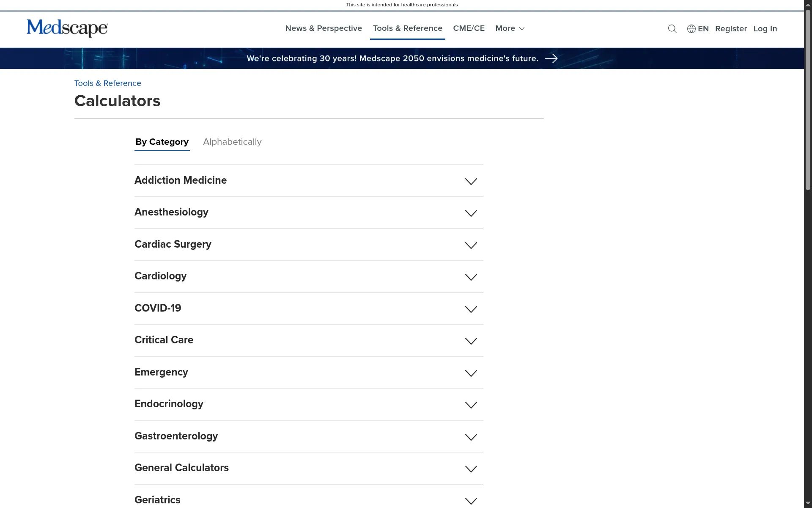Expand the General Calculators section
This screenshot has width=812, height=508.
471,469
